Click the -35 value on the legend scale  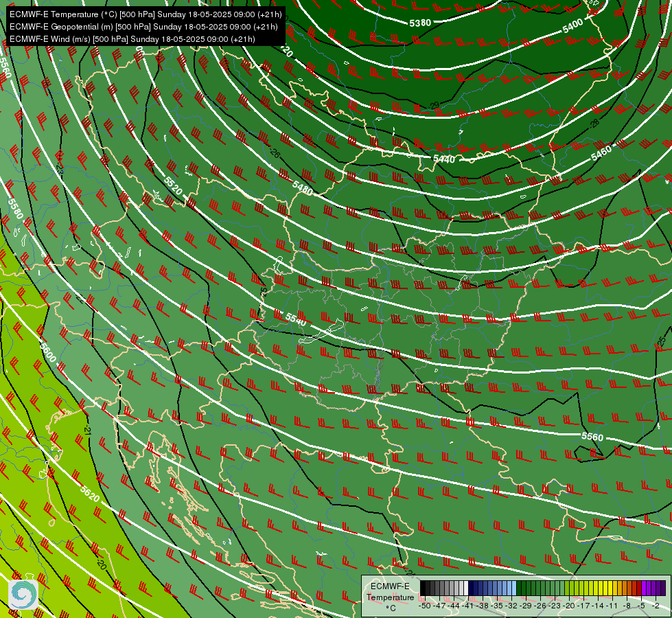click(x=497, y=606)
